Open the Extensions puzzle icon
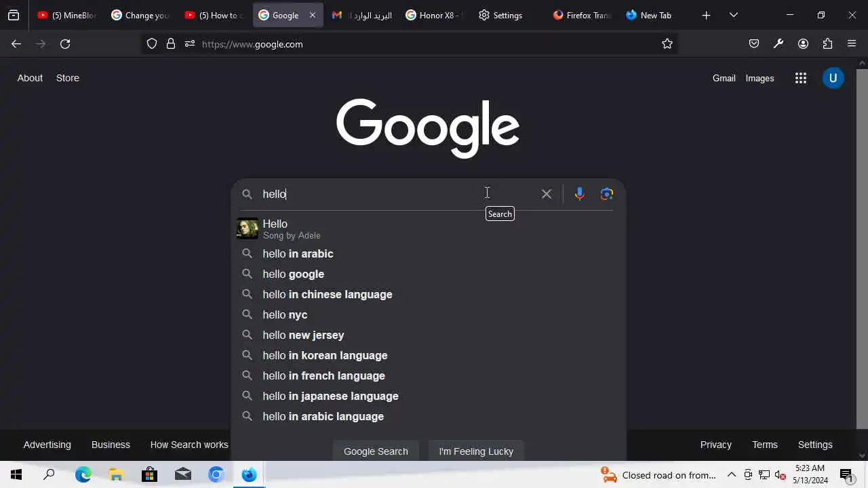The image size is (868, 488). pos(827,44)
